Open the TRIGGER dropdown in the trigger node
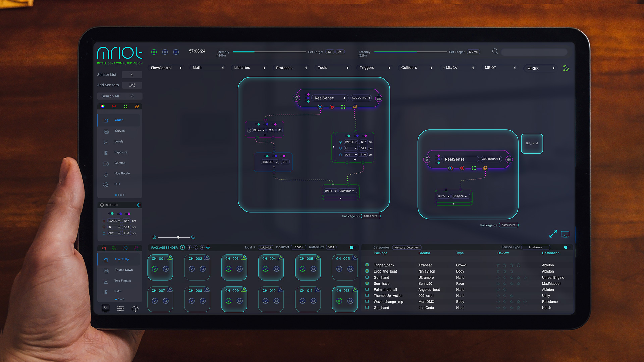This screenshot has width=644, height=362. coord(270,162)
